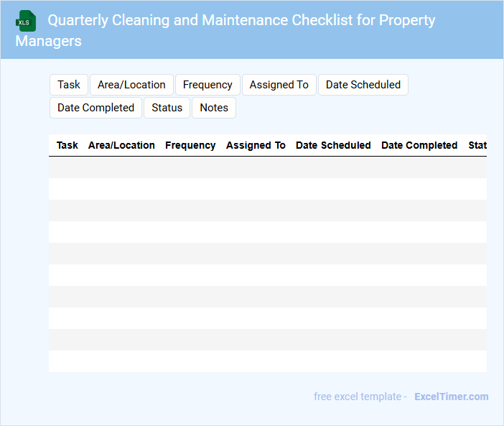Click the Frequency tag button
The width and height of the screenshot is (504, 426).
(x=207, y=85)
